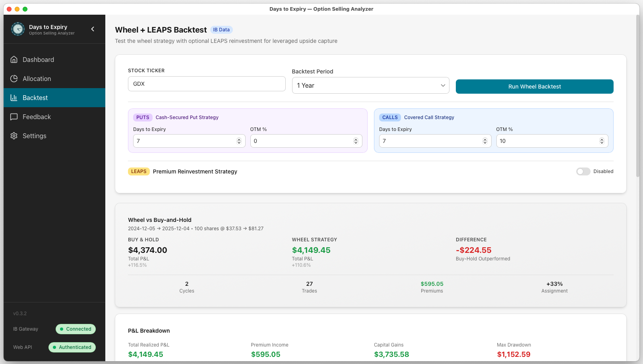Click the LEAPS strategy badge

tap(139, 171)
